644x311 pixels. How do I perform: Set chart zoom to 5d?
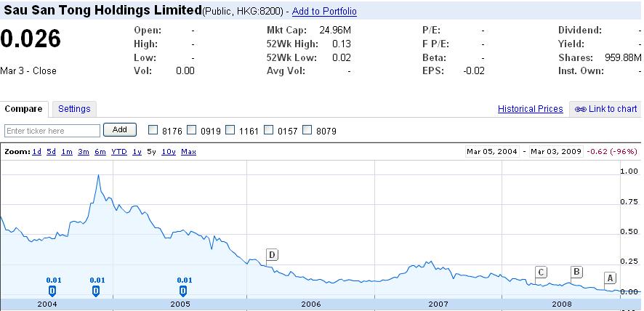coord(52,152)
